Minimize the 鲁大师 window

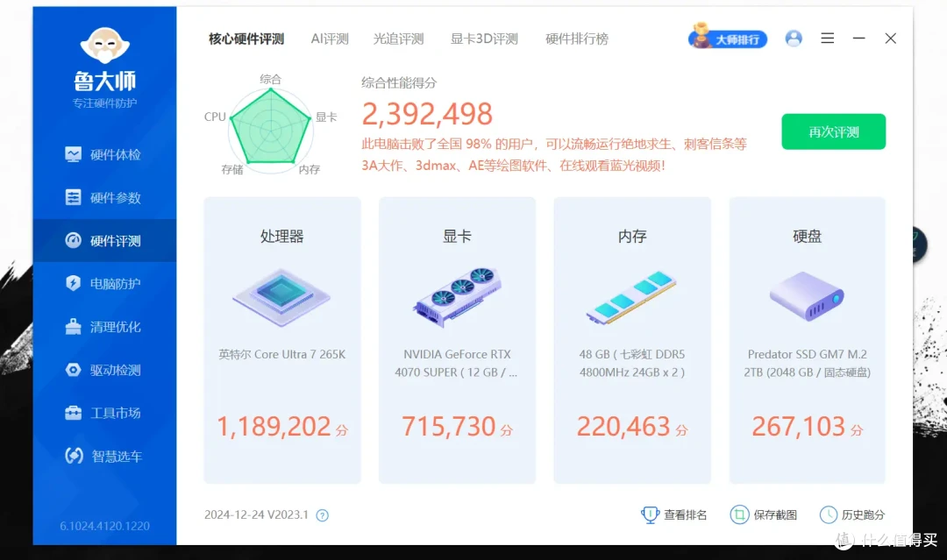point(858,38)
